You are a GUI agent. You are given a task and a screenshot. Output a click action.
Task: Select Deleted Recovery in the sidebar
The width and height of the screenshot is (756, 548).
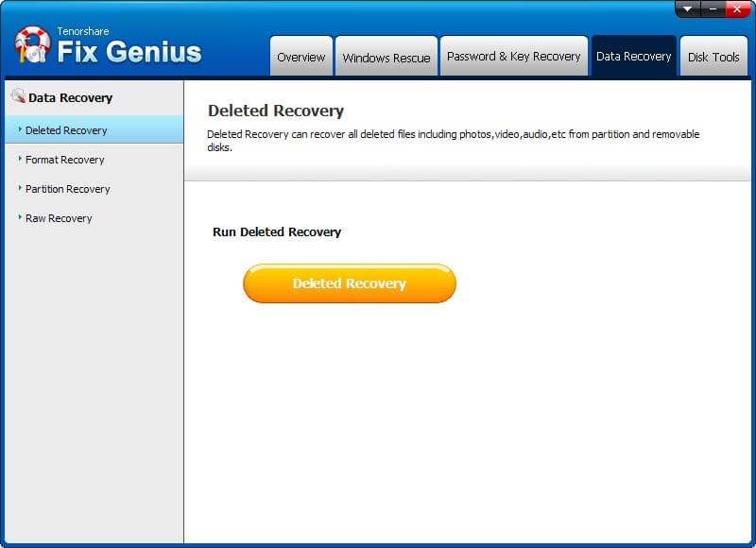point(94,129)
